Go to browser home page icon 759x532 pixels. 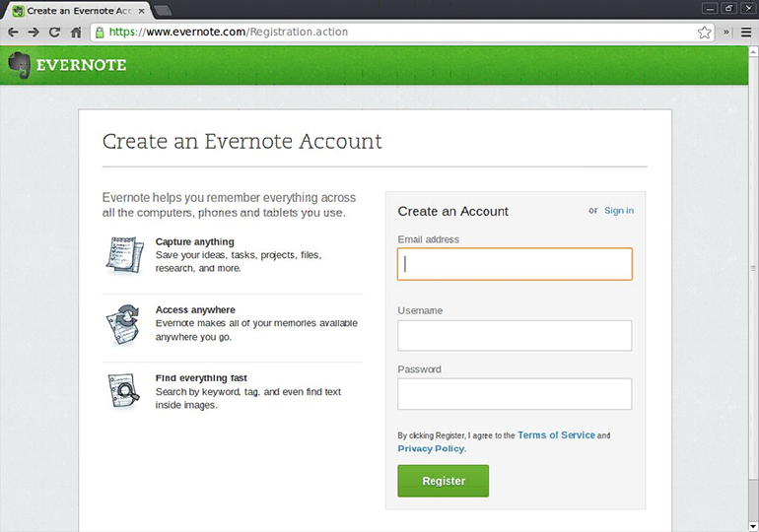pyautogui.click(x=76, y=32)
